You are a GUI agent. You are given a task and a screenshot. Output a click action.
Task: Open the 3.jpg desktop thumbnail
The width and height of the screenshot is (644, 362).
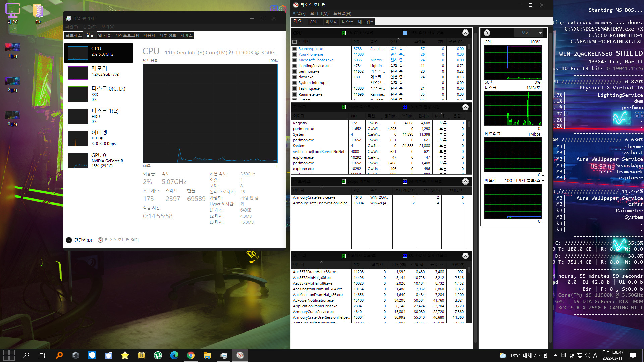click(12, 118)
